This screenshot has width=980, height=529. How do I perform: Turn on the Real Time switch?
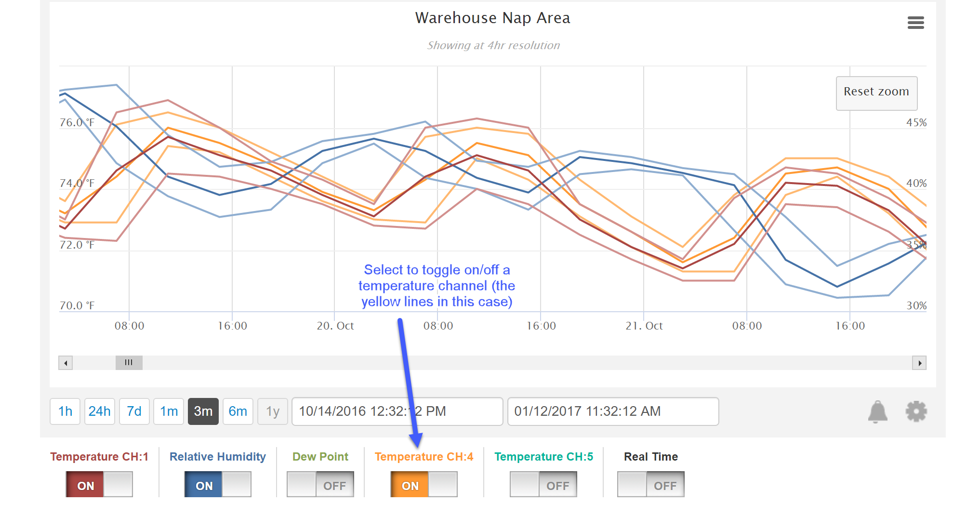tap(651, 484)
